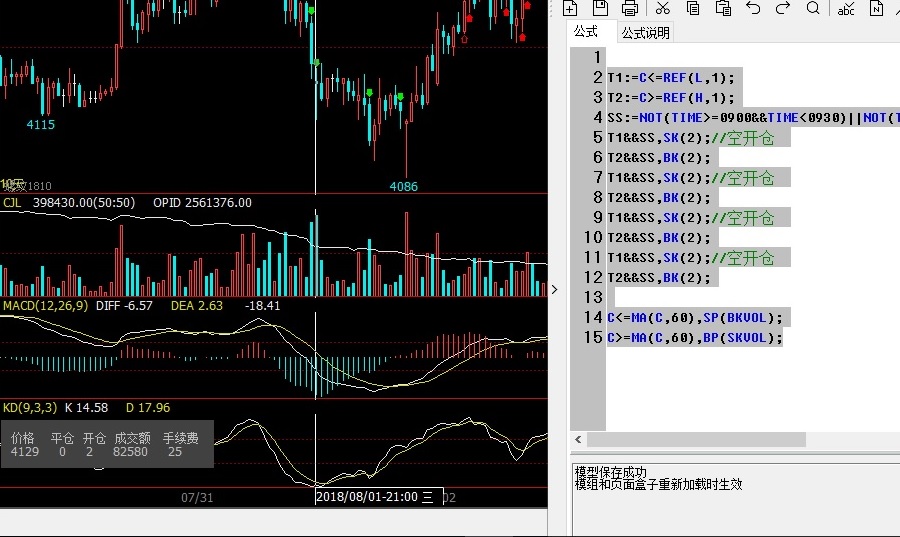Click the horizontal scrollbar left arrow
The width and height of the screenshot is (900, 537).
point(577,440)
